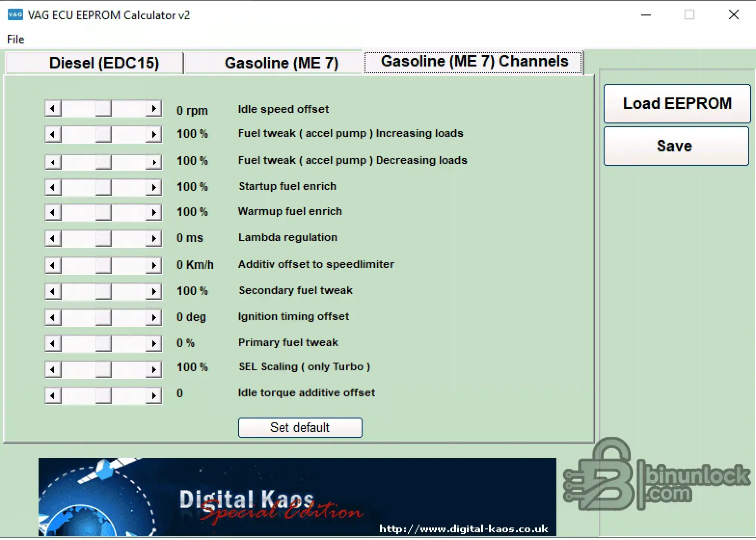Click the Secondary fuel tweak label
The width and height of the screenshot is (756, 540).
[x=296, y=290]
